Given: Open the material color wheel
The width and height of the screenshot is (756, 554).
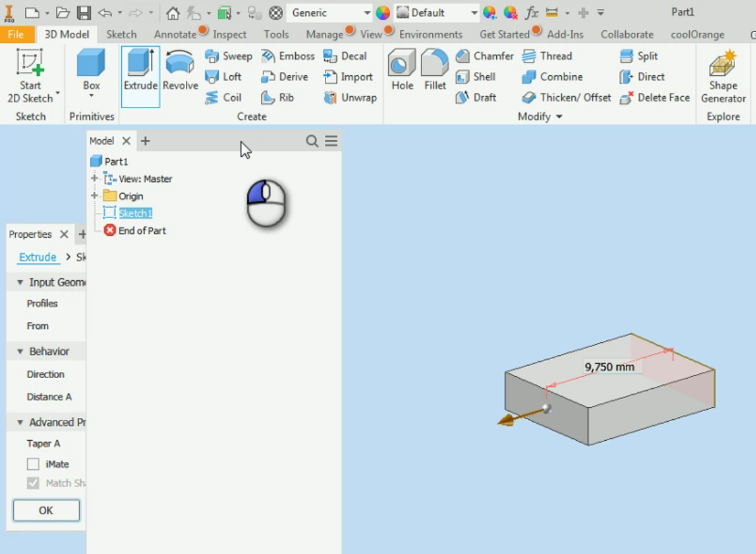Looking at the screenshot, I should [383, 13].
